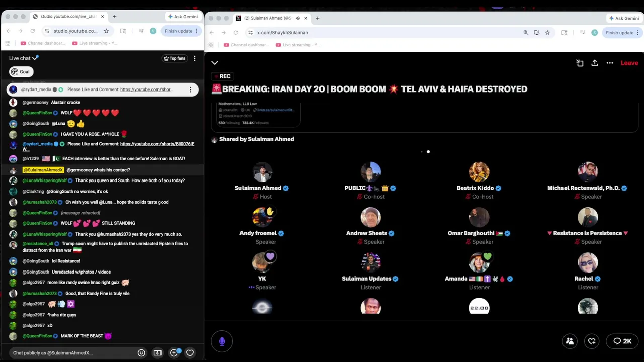This screenshot has height=362, width=644.
Task: Open the apps grid icon in the left window bookmarks bar
Action: pos(7,43)
